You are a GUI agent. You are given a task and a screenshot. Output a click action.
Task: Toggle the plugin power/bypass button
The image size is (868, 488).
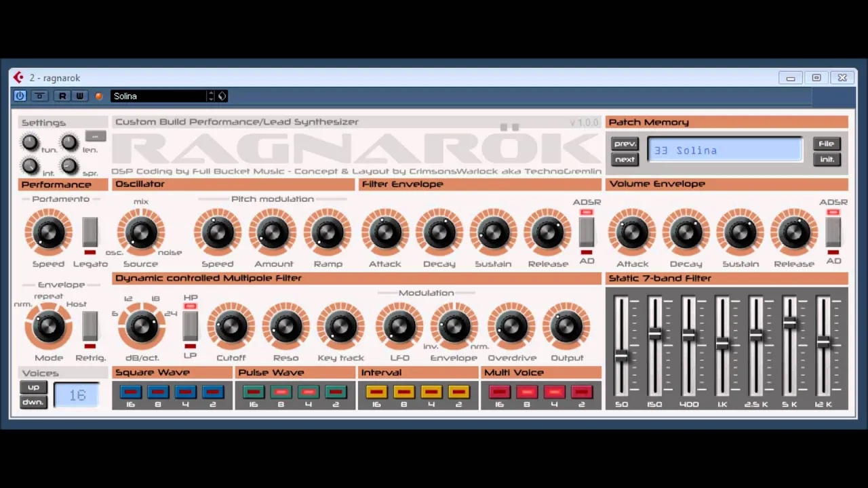(x=20, y=96)
